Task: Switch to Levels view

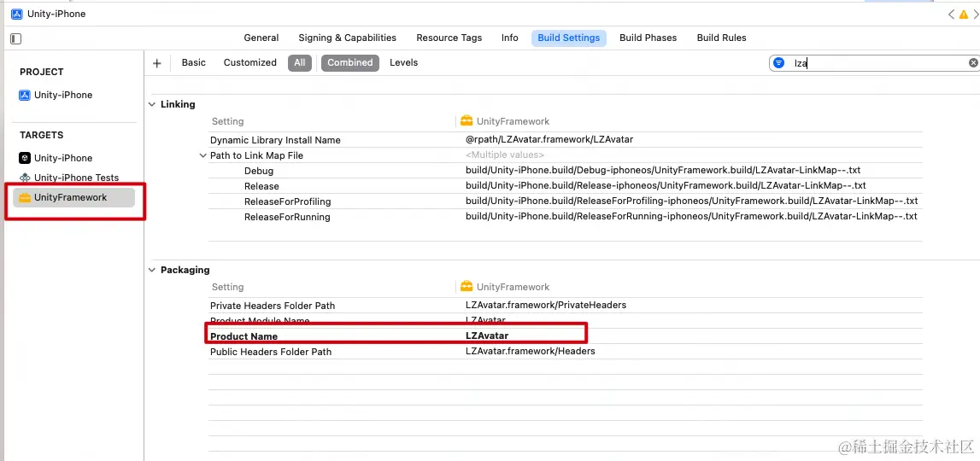Action: 404,62
